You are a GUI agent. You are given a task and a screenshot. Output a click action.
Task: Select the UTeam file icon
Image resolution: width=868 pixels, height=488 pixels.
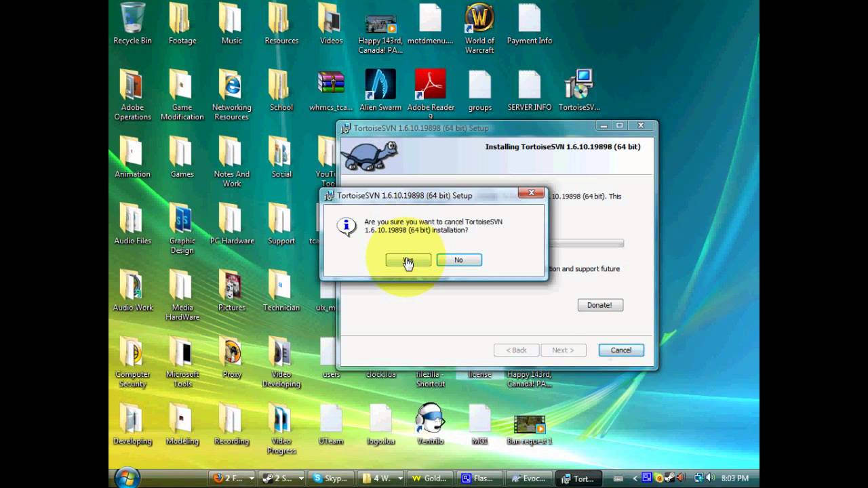click(331, 424)
